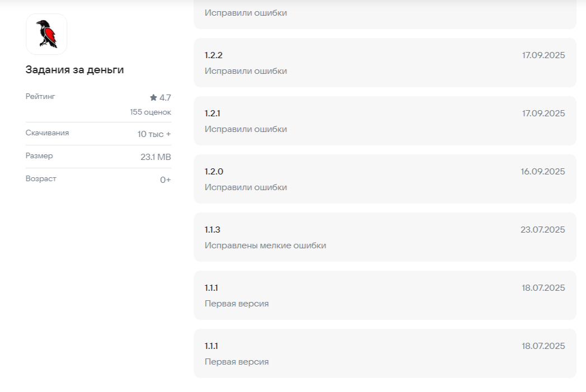Click the star icon beside the 4.7 rating
The height and width of the screenshot is (392, 586).
tap(153, 98)
